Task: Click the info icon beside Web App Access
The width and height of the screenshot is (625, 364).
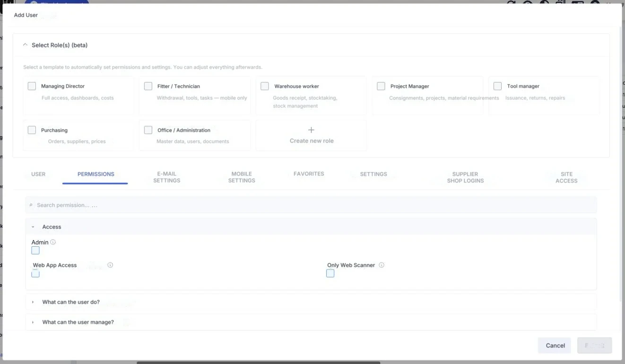Action: [x=110, y=265]
